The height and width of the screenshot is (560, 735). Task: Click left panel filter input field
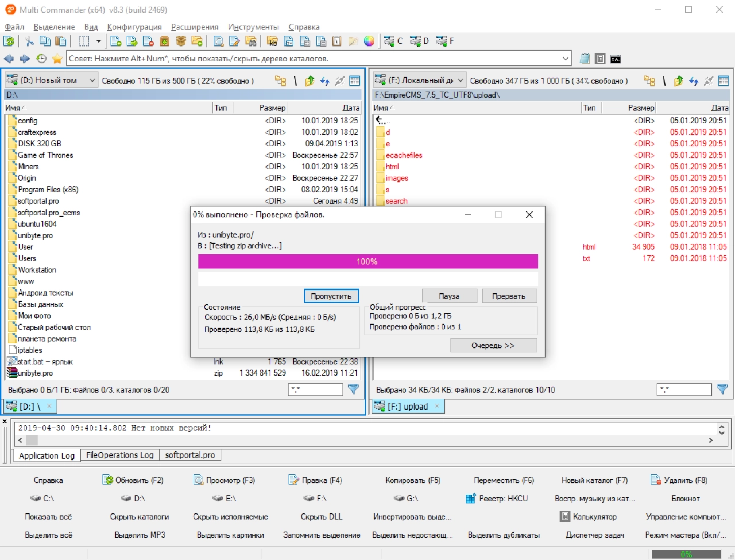(x=315, y=389)
